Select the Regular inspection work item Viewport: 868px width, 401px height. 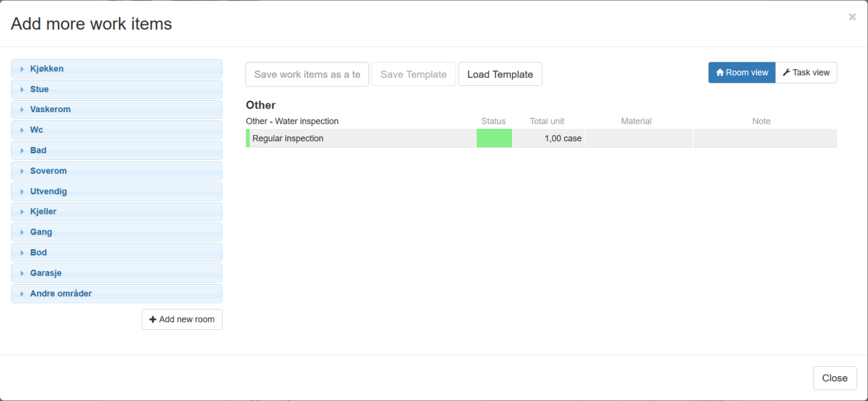[288, 138]
